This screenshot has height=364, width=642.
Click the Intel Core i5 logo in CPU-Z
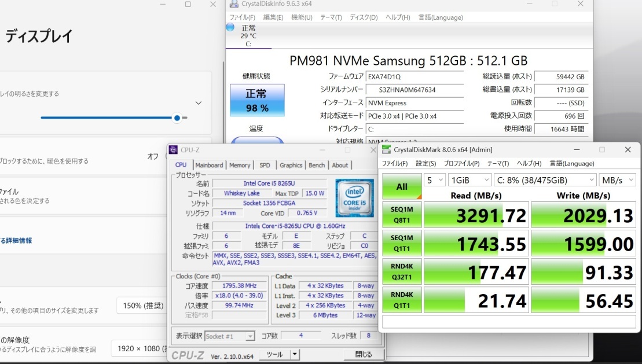coord(354,198)
